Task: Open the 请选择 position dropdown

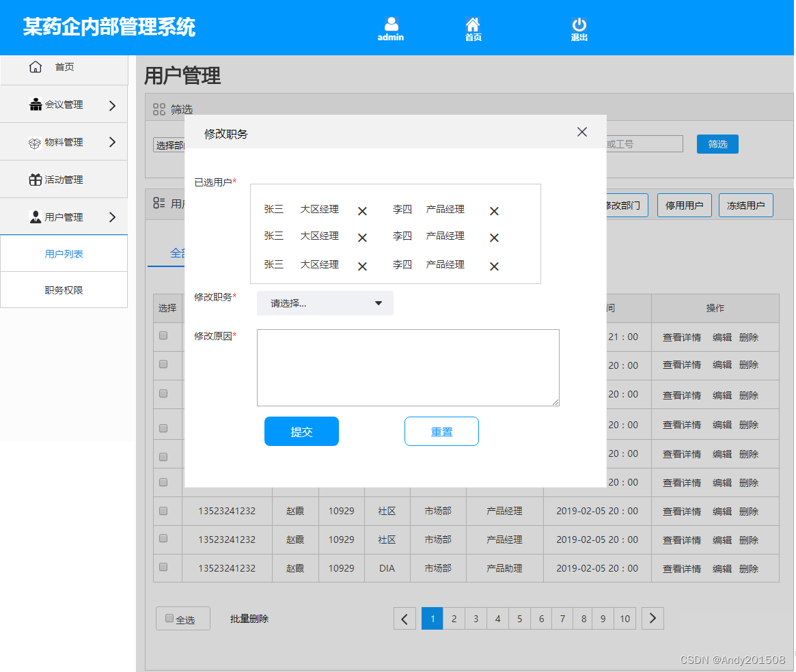Action: coord(325,303)
